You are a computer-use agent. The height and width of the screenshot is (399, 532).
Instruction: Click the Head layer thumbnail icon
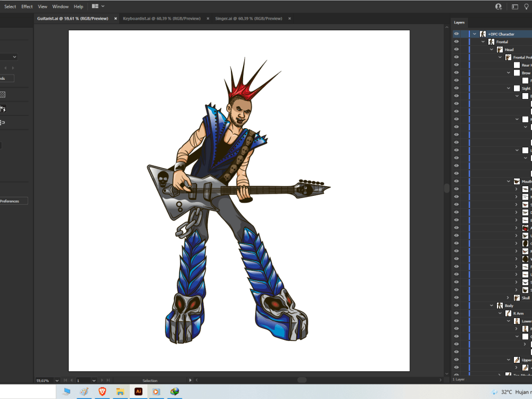[x=500, y=49]
